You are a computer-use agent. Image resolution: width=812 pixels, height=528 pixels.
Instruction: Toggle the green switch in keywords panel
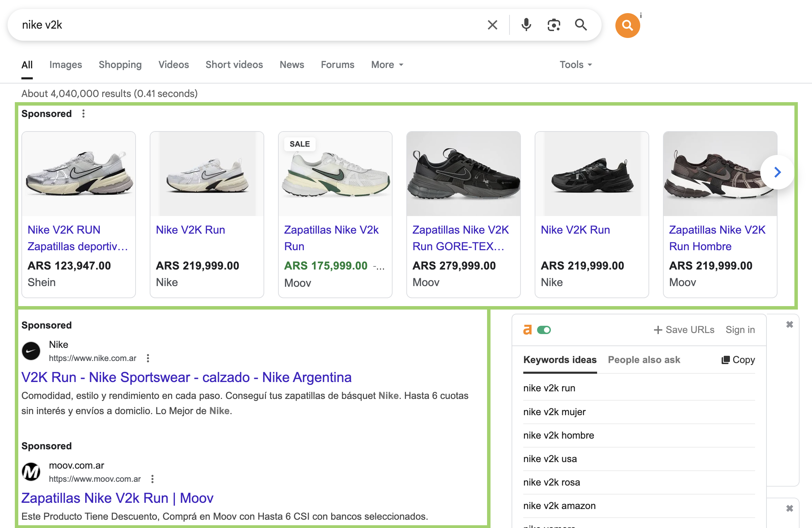click(x=544, y=330)
